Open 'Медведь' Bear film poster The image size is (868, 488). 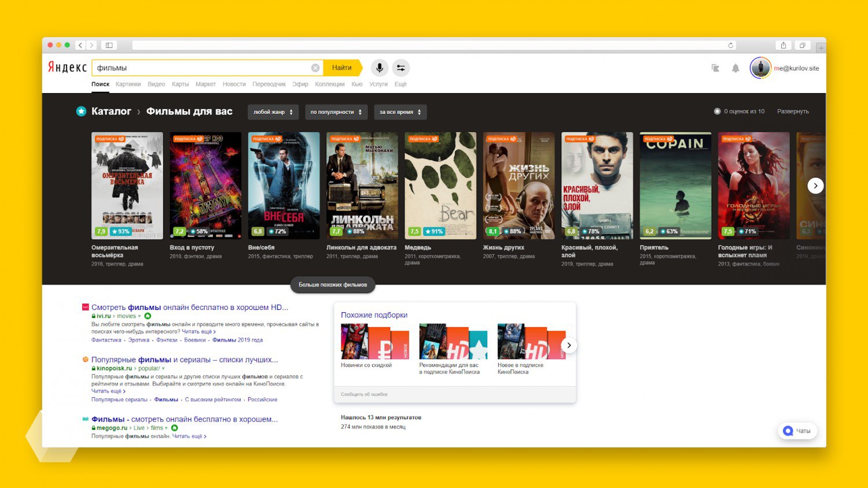click(x=440, y=186)
